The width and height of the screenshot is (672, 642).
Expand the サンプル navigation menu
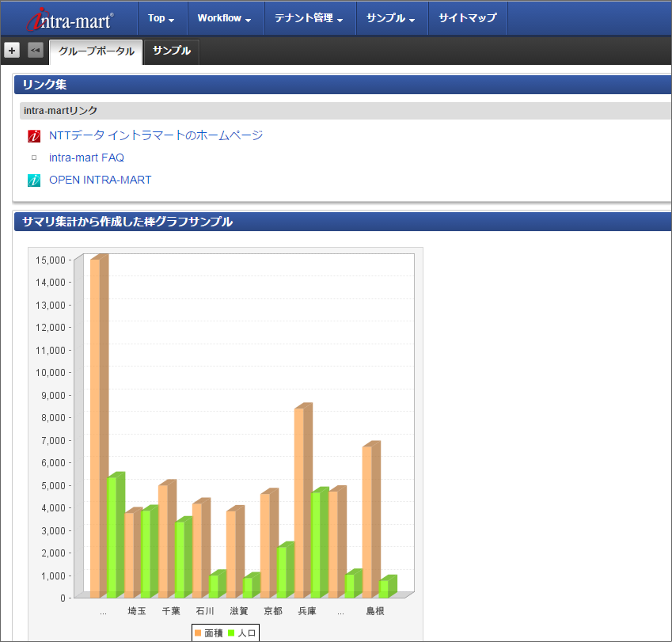coord(391,18)
